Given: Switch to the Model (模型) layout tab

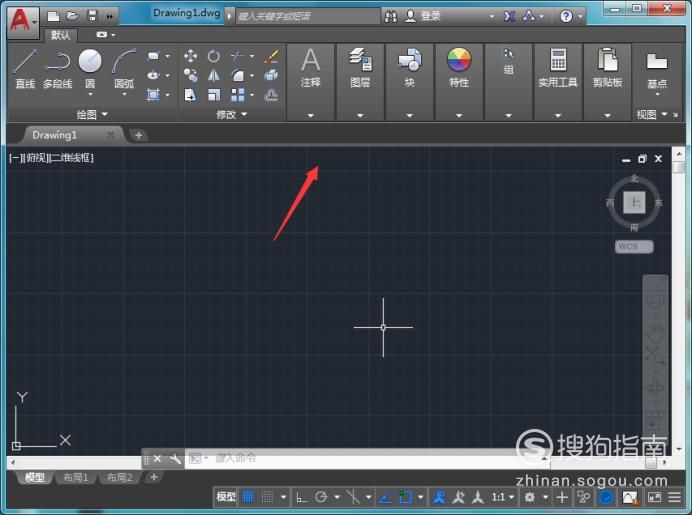Looking at the screenshot, I should click(x=34, y=477).
